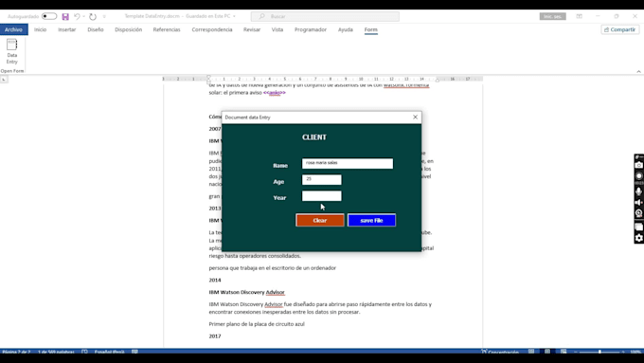Click the 2014 heading in document
Viewport: 644px width, 363px height.
215,280
